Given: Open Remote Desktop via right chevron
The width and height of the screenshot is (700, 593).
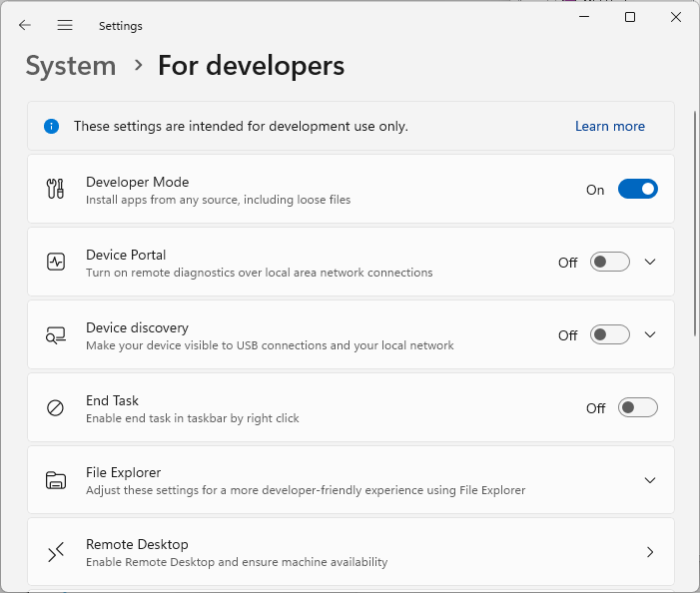Looking at the screenshot, I should [650, 552].
